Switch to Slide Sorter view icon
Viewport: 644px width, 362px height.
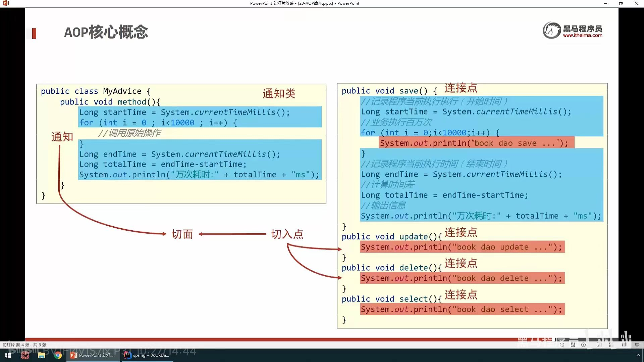coord(611,345)
